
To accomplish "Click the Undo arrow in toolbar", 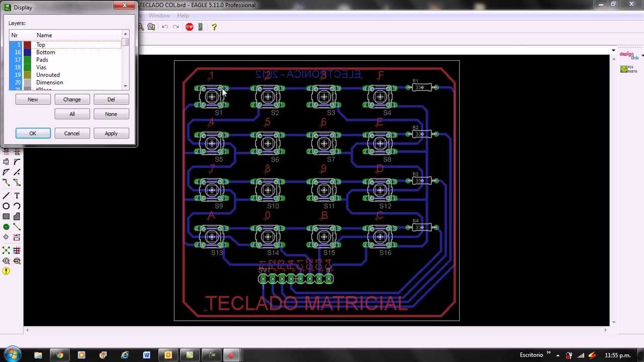I will [x=165, y=27].
